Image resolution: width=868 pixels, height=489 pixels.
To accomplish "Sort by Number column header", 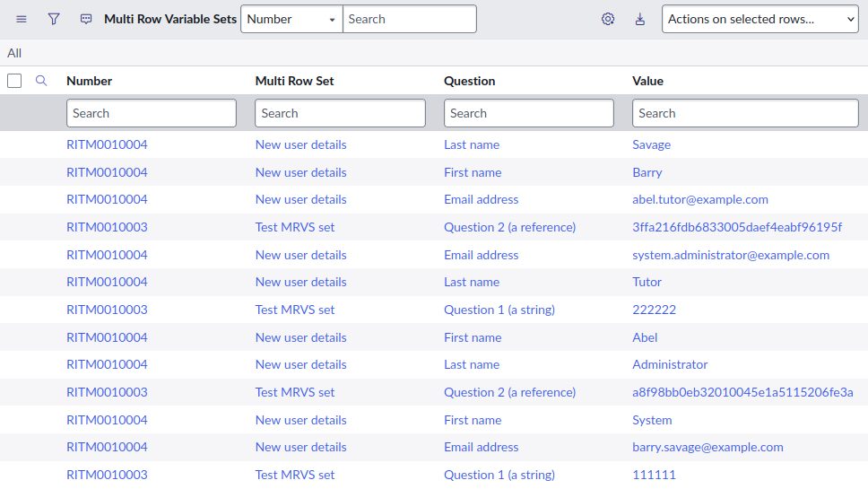I will coord(89,81).
